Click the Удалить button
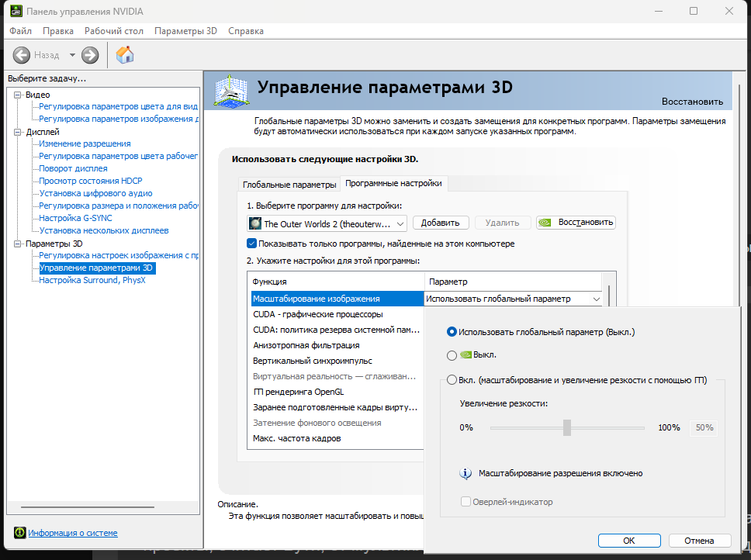751x560 pixels. (x=503, y=223)
